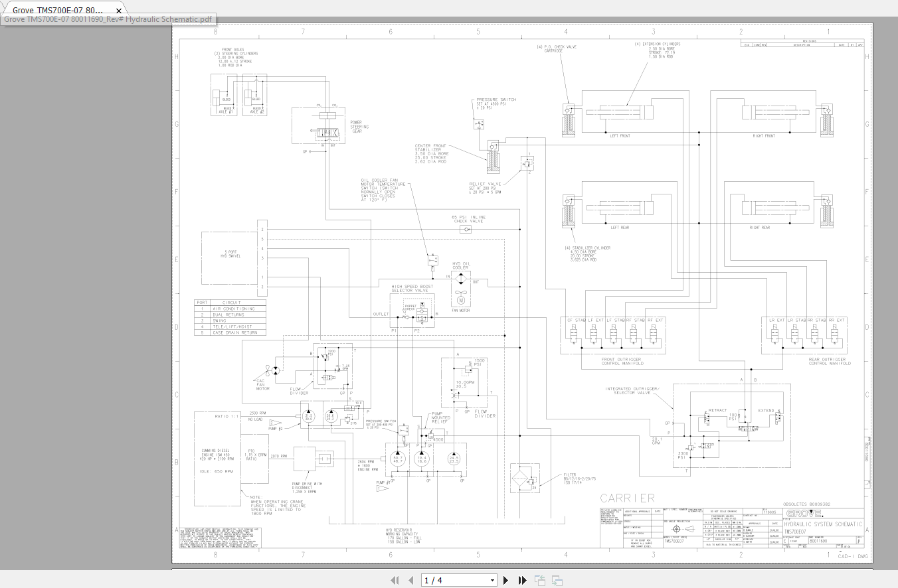Click the 65 PSI INLINE CHECK VALVE label
898x588 pixels.
pos(469,219)
